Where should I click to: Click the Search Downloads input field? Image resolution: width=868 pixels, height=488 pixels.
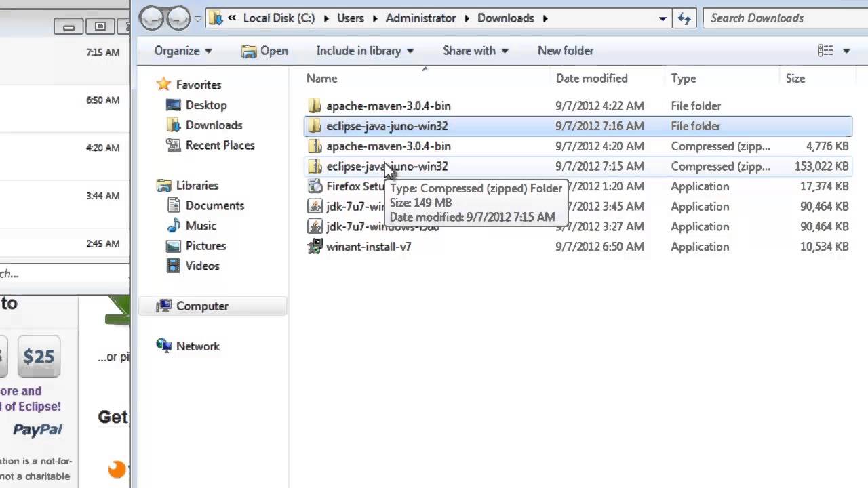pos(780,18)
